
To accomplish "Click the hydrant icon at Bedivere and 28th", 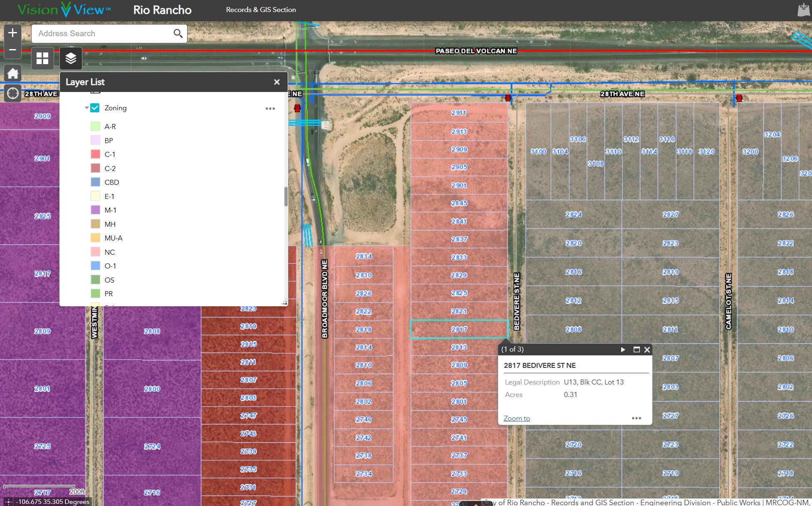I will [508, 98].
